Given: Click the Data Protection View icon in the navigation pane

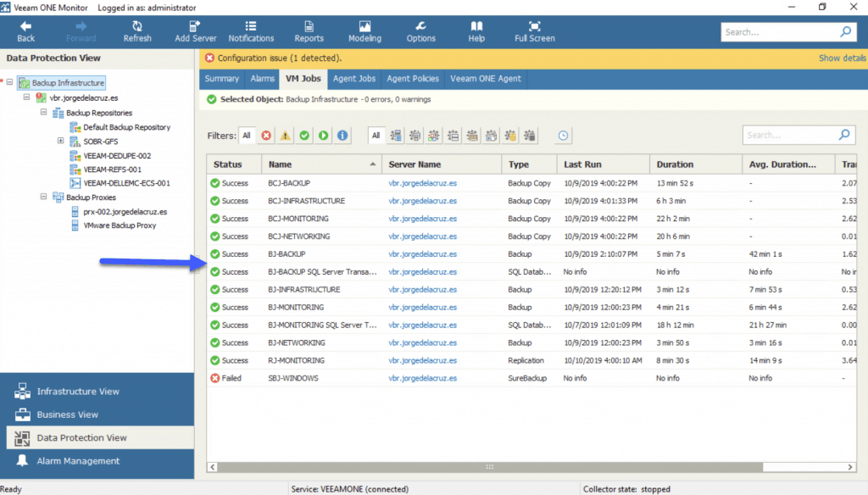Looking at the screenshot, I should click(22, 438).
